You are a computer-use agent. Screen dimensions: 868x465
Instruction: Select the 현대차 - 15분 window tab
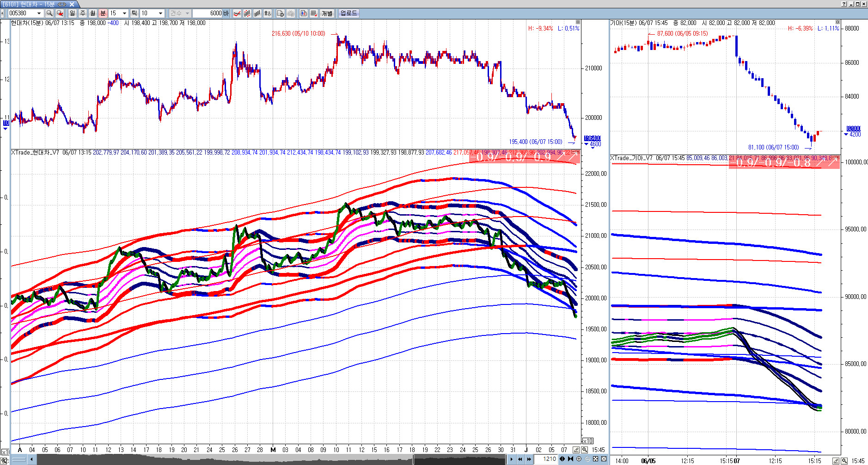[x=38, y=4]
